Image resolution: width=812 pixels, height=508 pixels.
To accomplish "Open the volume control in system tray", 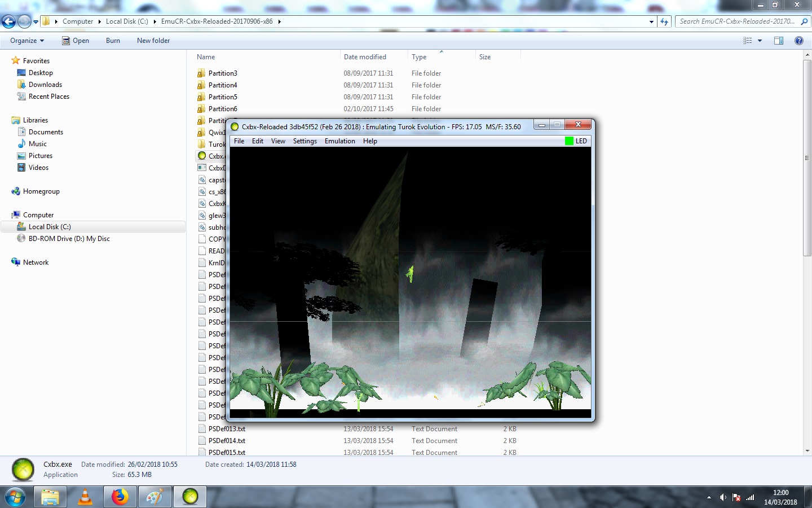I will coord(723,498).
